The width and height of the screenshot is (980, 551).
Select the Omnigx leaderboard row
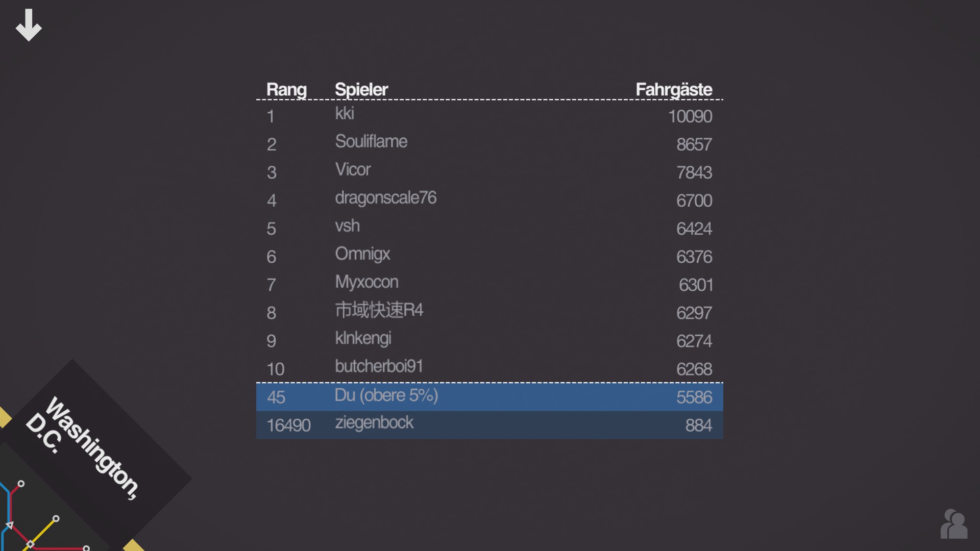pyautogui.click(x=489, y=256)
